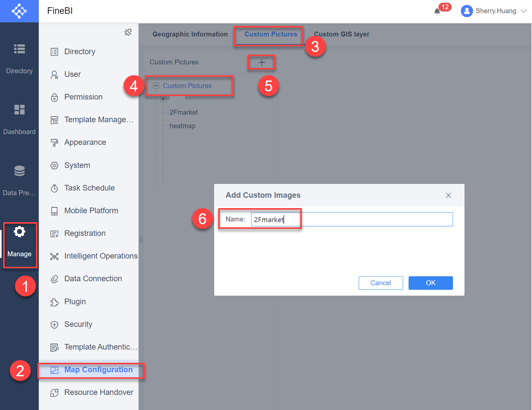Unpin the management menu panel
Viewport: 532px width, 410px height.
(x=128, y=32)
